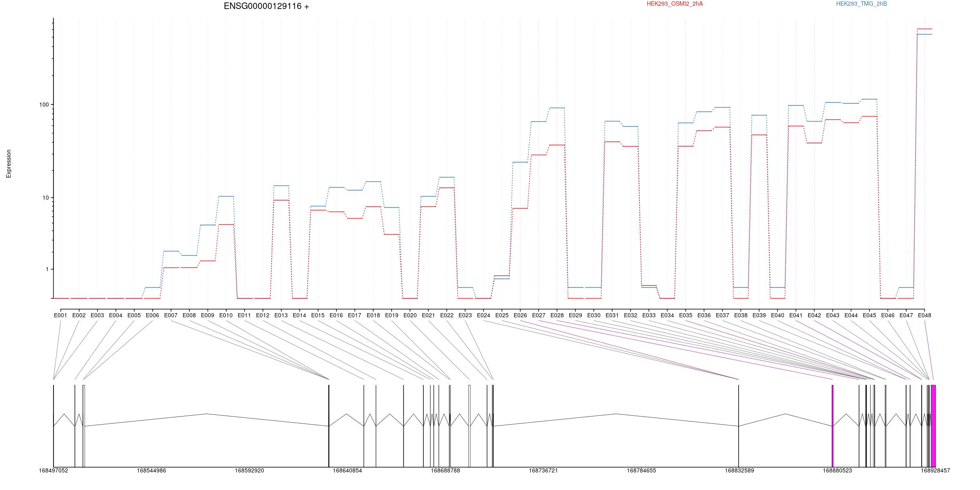Click exon label E001

[x=60, y=315]
